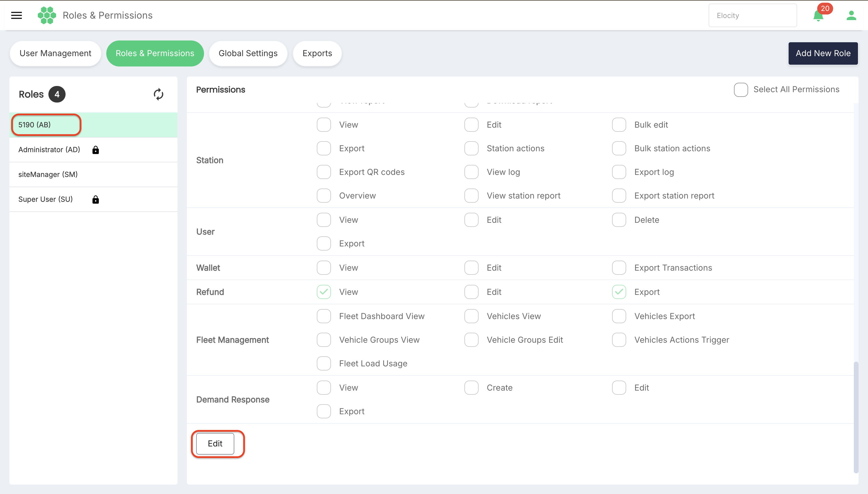Enable the Wallet View permission
868x494 pixels.
click(324, 268)
